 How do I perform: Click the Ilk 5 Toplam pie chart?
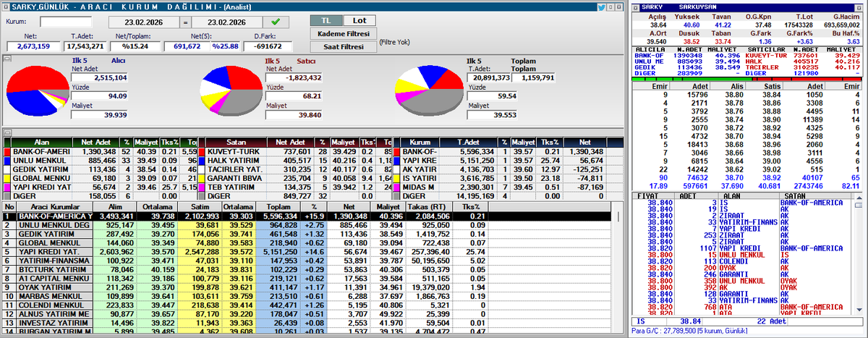coord(429,90)
